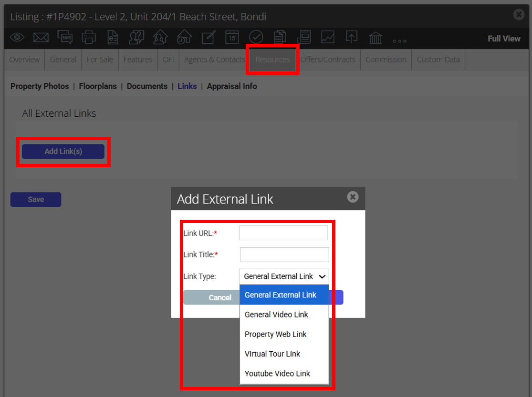532x397 pixels.
Task: Choose General Video Link from list
Action: [284, 315]
